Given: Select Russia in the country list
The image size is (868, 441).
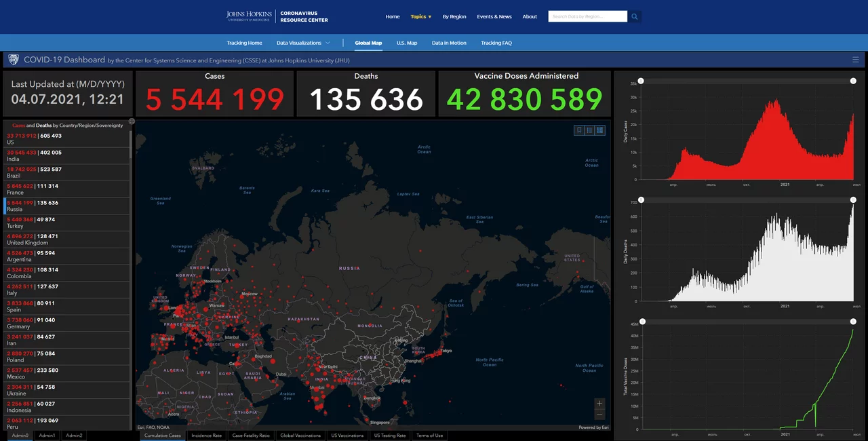Looking at the screenshot, I should click(x=66, y=206).
